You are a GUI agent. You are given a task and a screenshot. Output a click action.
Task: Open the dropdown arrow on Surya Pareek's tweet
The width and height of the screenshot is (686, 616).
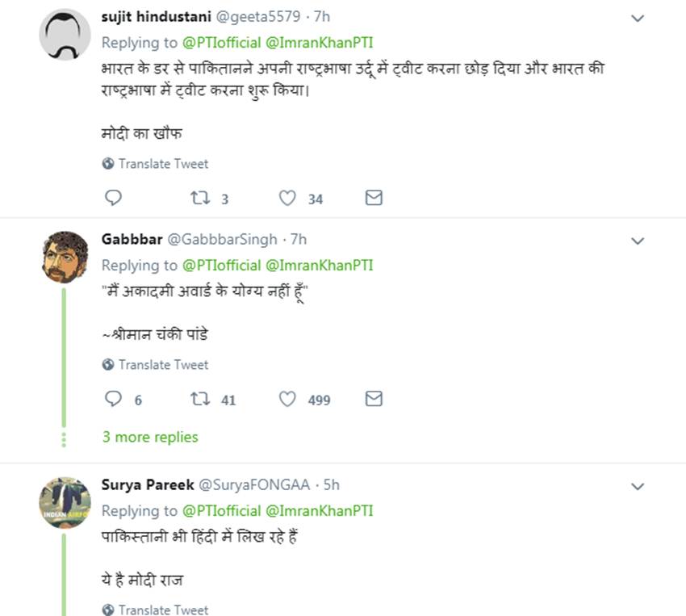(638, 486)
